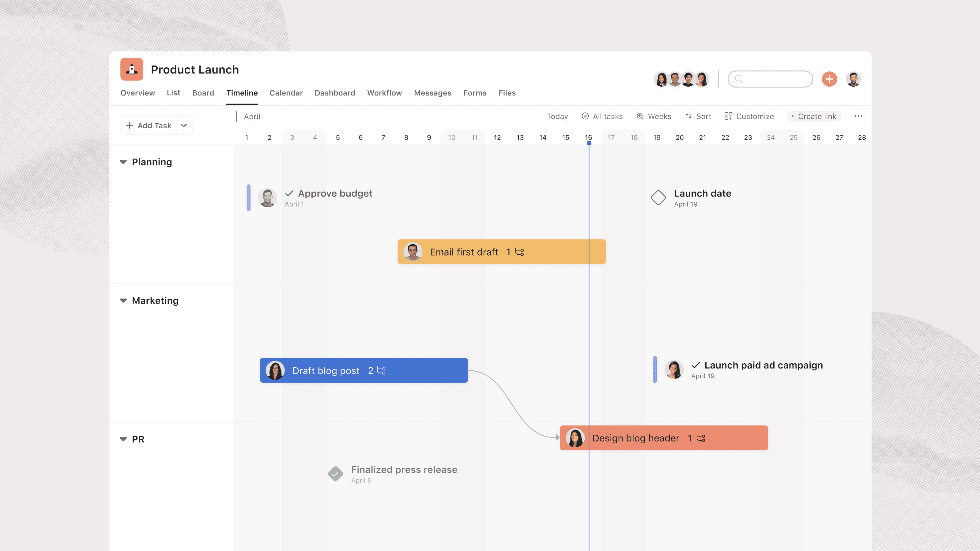This screenshot has height=551, width=980.
Task: Click the Create link button
Action: [814, 116]
